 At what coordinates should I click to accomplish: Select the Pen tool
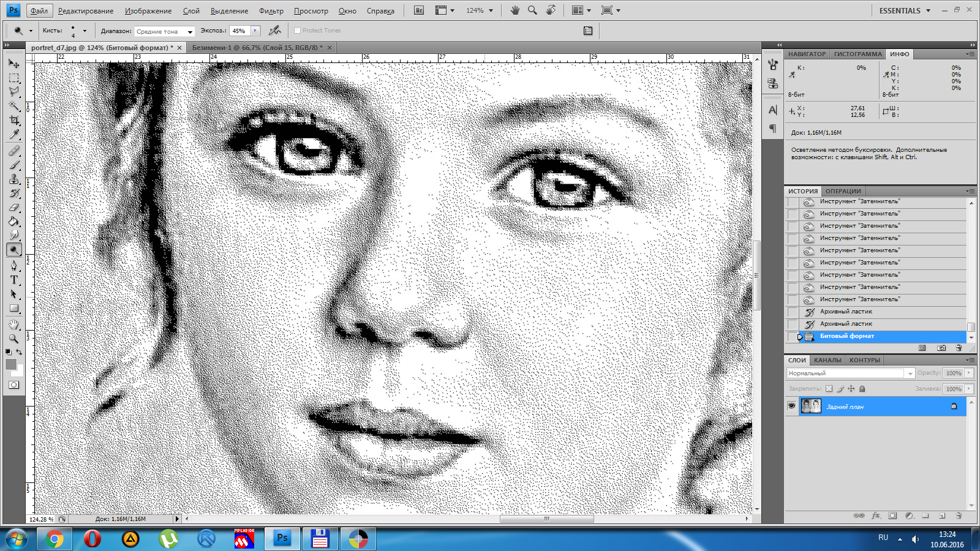pyautogui.click(x=13, y=266)
